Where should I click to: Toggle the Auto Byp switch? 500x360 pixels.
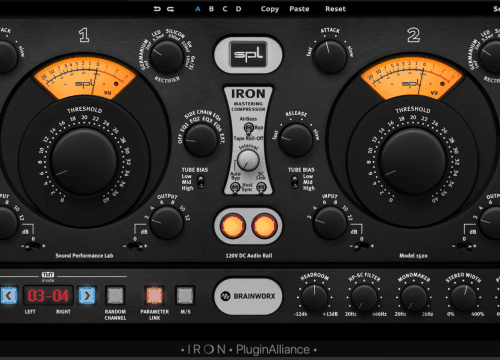[x=235, y=187]
